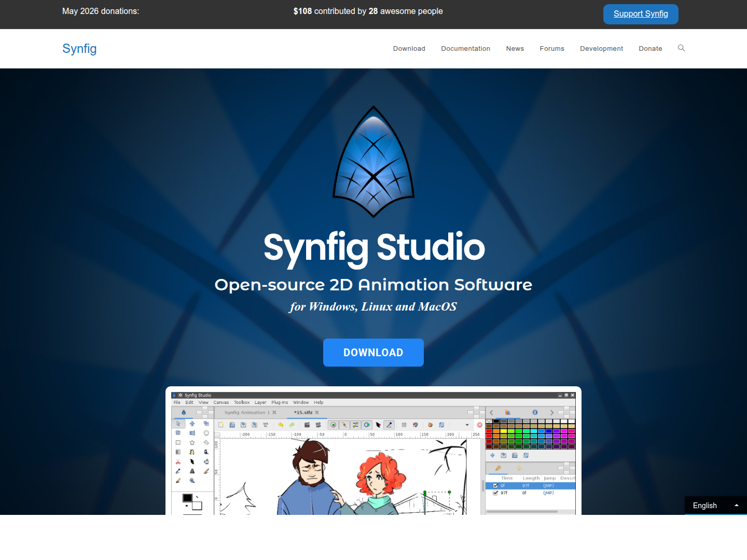Screen dimensions: 747x560
Task: Click the Redo arrow in Synfig toolbar
Action: (292, 425)
